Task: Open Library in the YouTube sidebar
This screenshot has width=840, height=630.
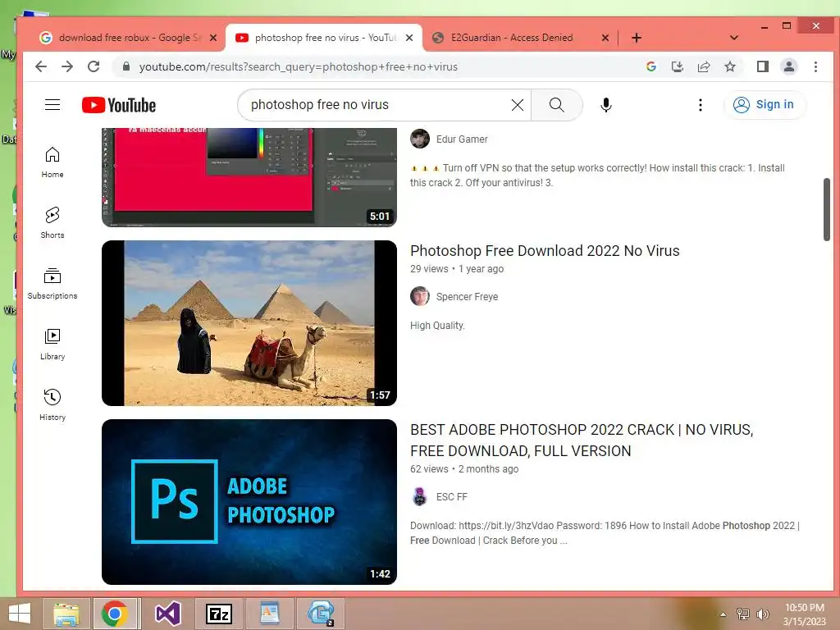Action: (x=52, y=345)
